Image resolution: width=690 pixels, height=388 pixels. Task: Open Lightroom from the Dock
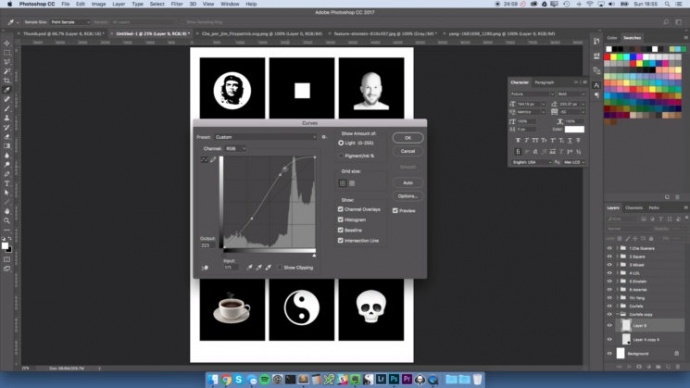point(381,379)
